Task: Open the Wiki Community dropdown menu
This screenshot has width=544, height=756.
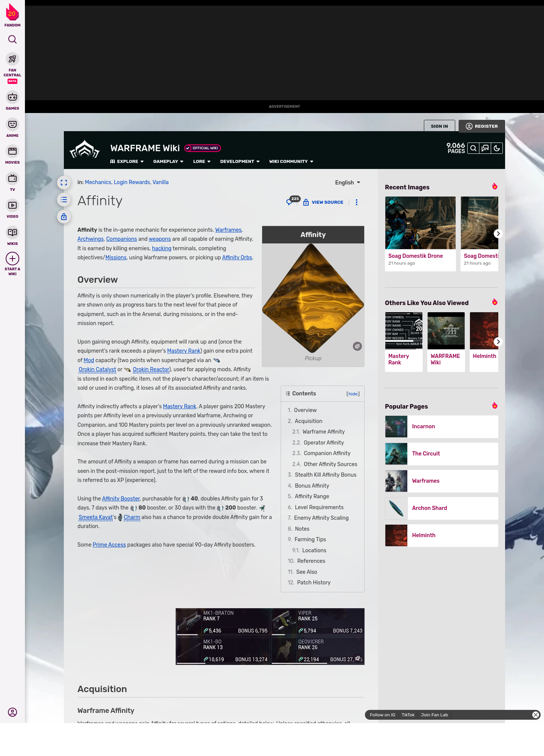Action: (291, 161)
